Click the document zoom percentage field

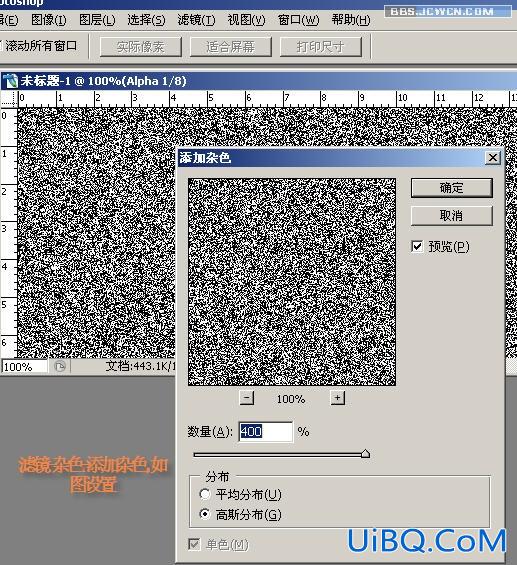tap(24, 367)
